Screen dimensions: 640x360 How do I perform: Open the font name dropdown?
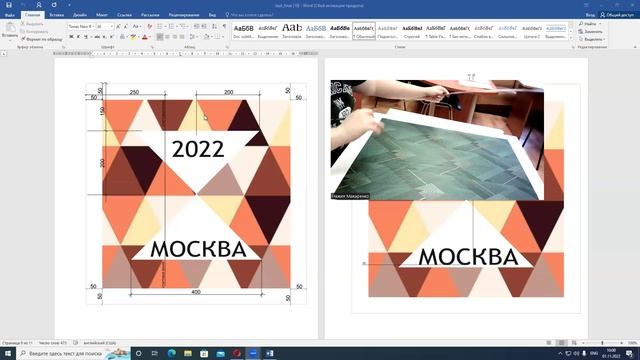pos(93,27)
